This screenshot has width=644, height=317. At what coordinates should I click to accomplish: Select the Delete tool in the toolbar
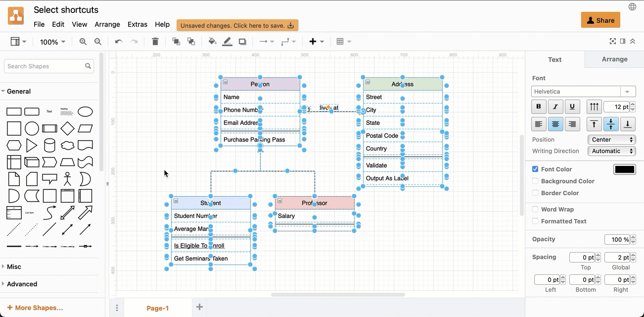click(x=155, y=42)
